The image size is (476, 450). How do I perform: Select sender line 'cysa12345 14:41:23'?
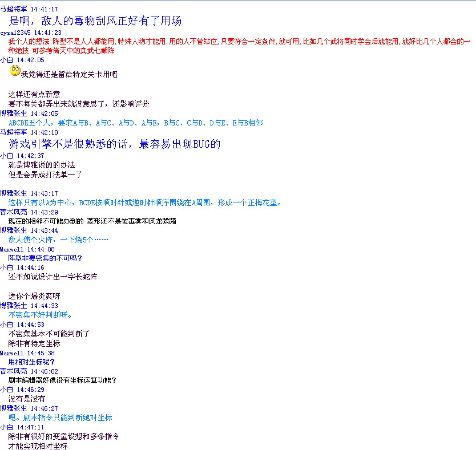[x=31, y=33]
